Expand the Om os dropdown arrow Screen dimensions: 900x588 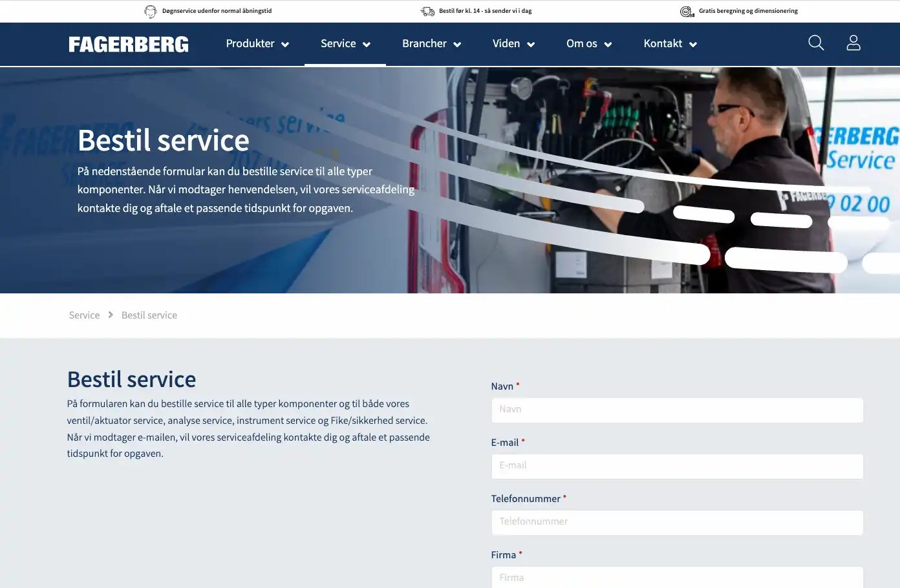608,45
